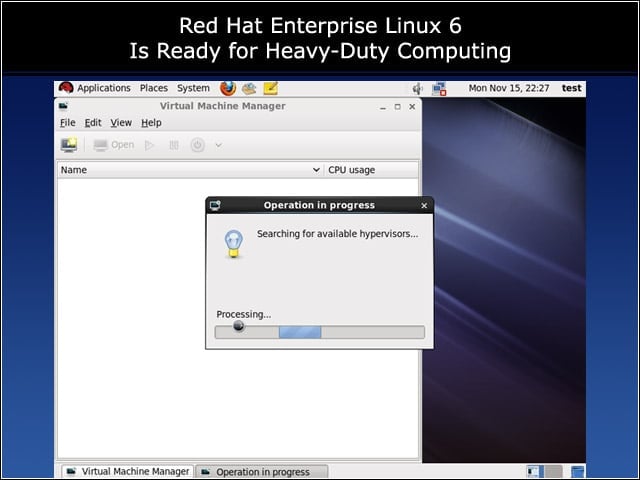Click the CPU usage column header
Viewport: 640px width, 480px height.
click(x=371, y=170)
